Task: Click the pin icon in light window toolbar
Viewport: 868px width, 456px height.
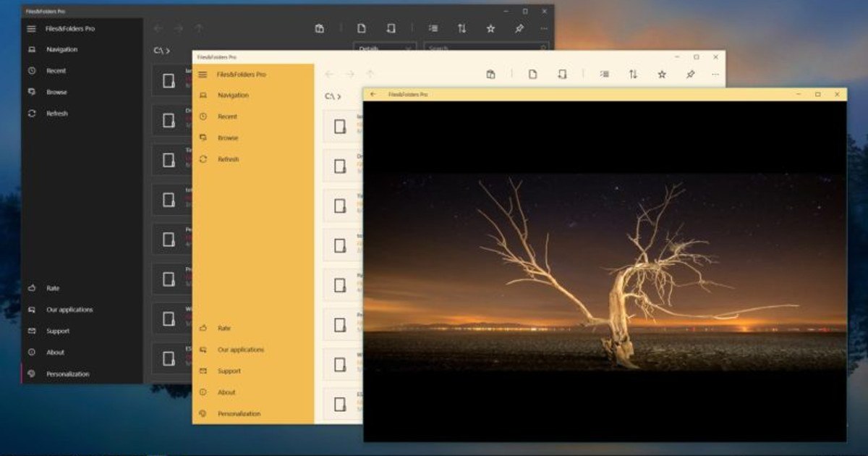Action: tap(690, 75)
